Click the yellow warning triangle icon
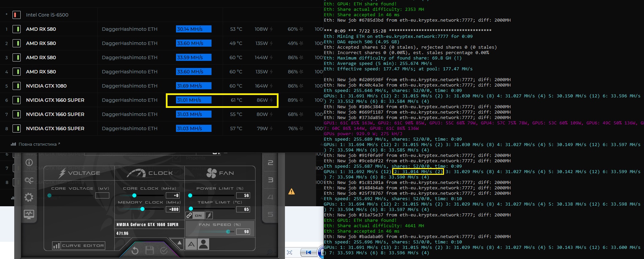 291,192
